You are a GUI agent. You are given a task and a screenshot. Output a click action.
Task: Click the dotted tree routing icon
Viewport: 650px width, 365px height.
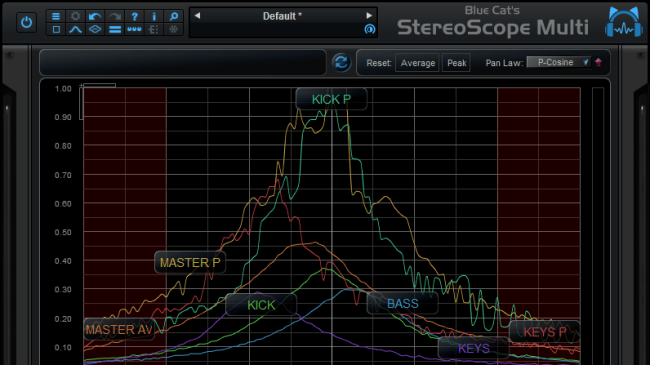154,29
